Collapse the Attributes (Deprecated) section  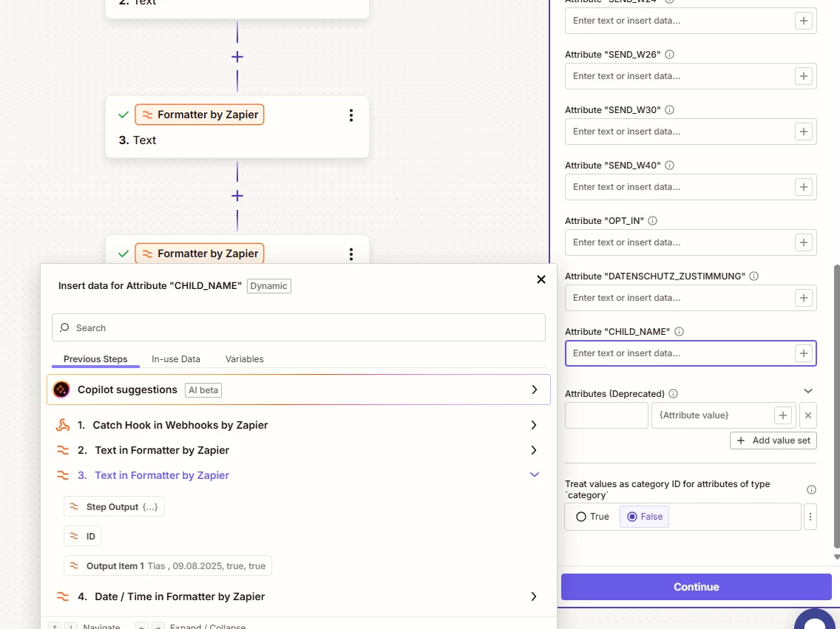tap(808, 391)
